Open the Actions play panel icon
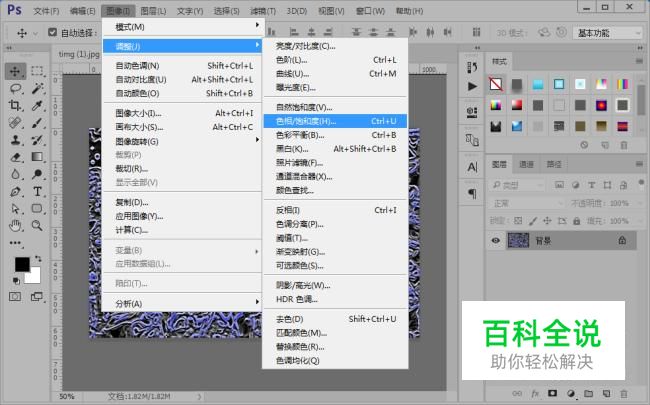This screenshot has height=405, width=650. (472, 86)
